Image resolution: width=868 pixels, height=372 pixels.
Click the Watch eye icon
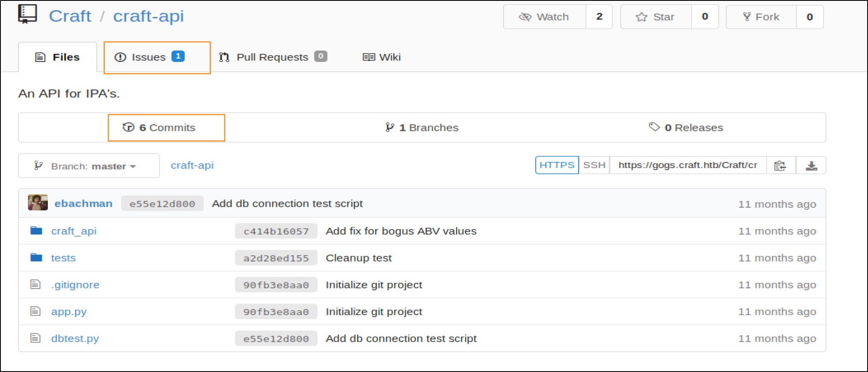click(525, 17)
